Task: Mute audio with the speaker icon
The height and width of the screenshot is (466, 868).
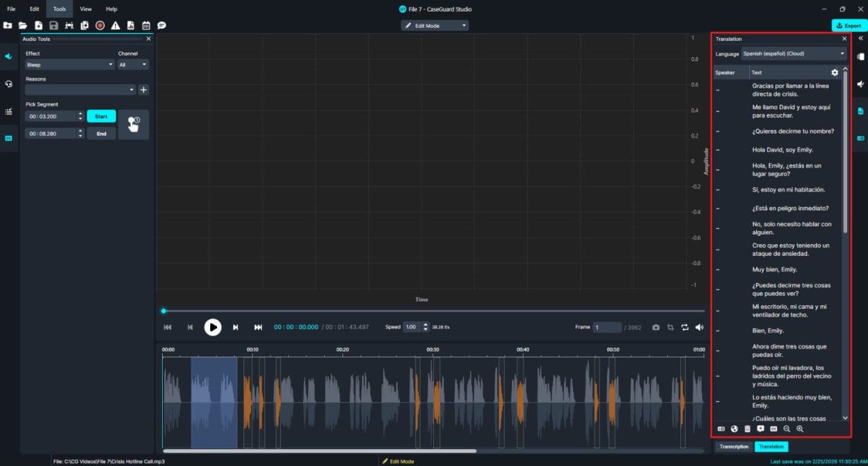Action: (699, 328)
